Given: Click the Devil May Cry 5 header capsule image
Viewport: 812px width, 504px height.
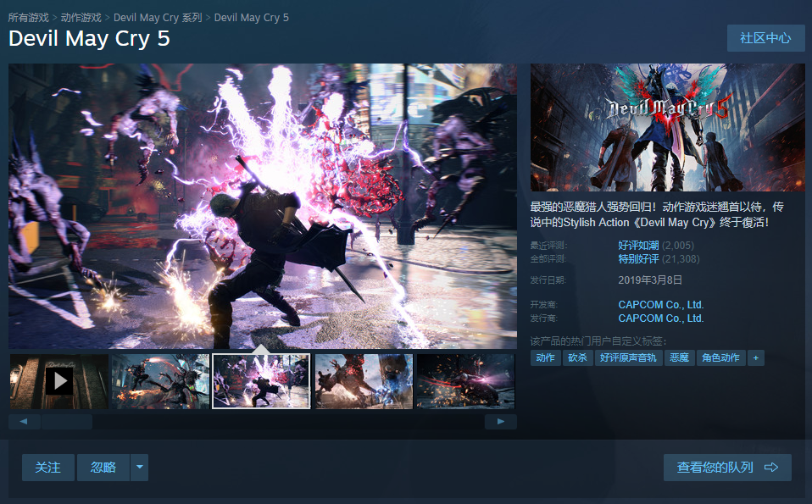Looking at the screenshot, I should click(x=668, y=127).
